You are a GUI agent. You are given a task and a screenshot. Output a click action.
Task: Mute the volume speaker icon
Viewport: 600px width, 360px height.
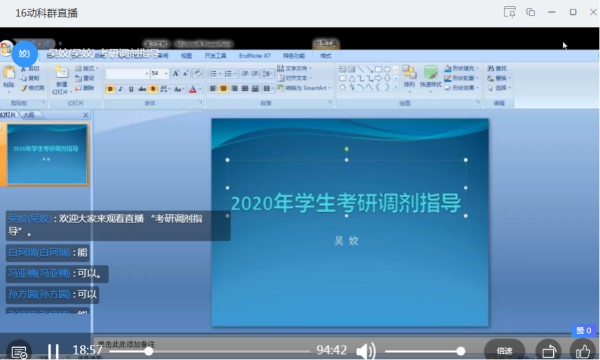(366, 351)
